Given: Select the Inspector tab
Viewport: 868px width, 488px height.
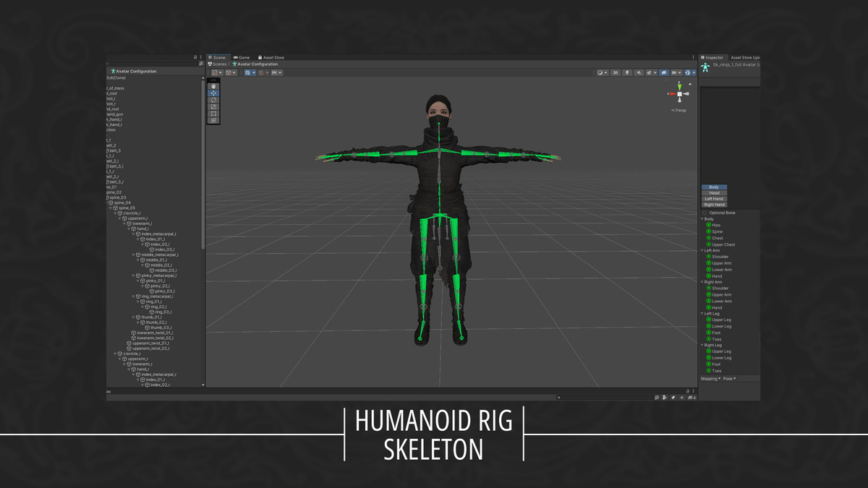Looking at the screenshot, I should pyautogui.click(x=712, y=58).
